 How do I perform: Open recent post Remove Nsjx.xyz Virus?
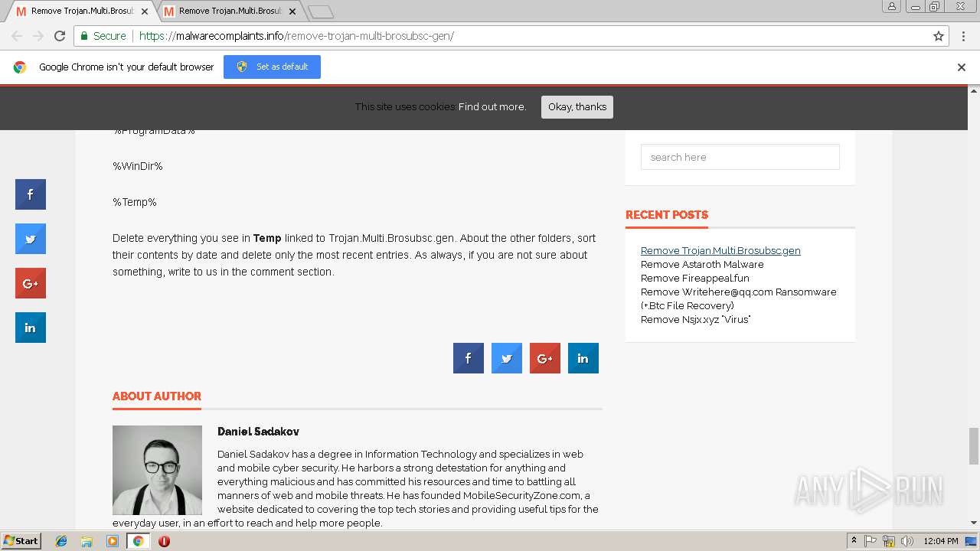[x=696, y=319]
